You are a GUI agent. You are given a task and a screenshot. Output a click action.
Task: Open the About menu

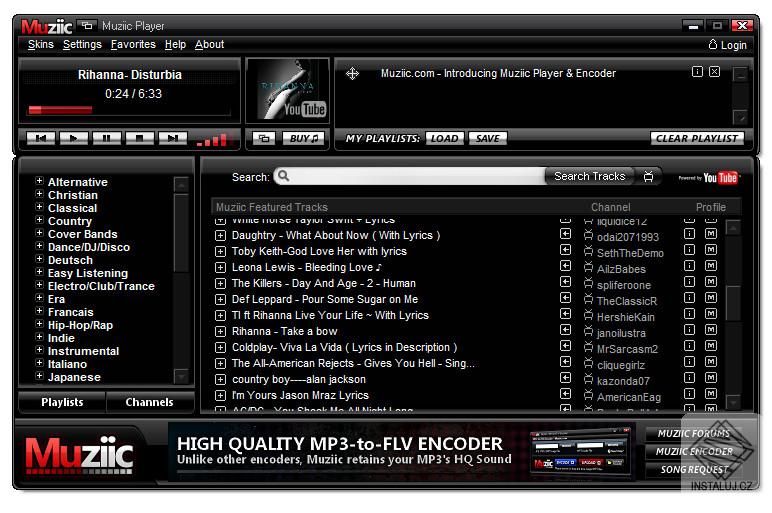tap(209, 44)
